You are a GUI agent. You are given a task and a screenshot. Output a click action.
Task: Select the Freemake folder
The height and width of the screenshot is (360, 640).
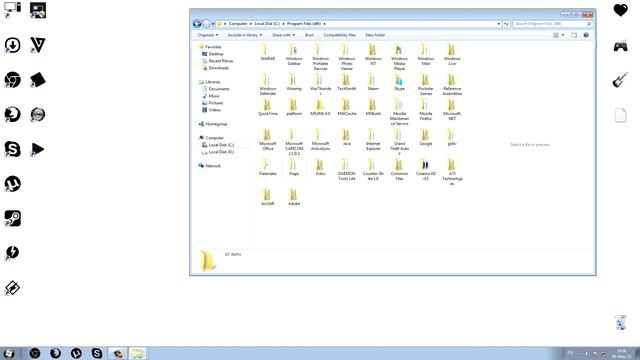click(268, 167)
